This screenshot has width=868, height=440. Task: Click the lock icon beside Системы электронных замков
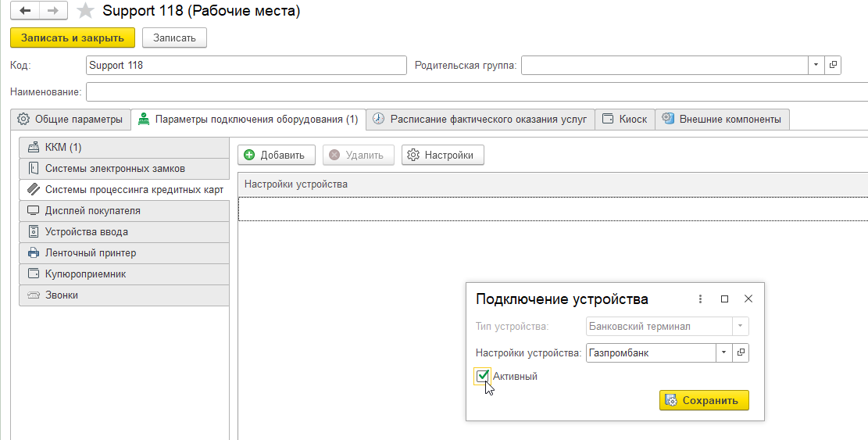pos(34,168)
